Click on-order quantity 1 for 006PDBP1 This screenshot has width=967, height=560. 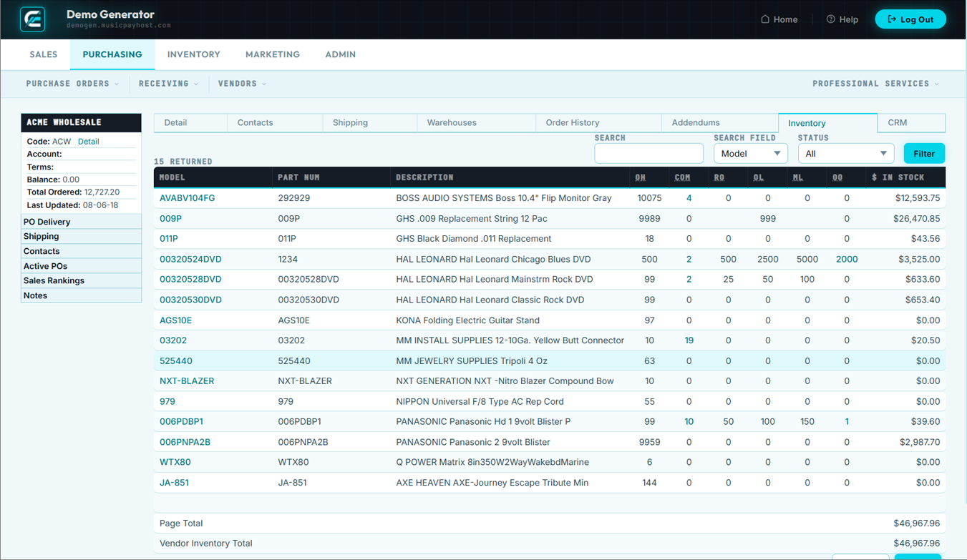pos(847,422)
